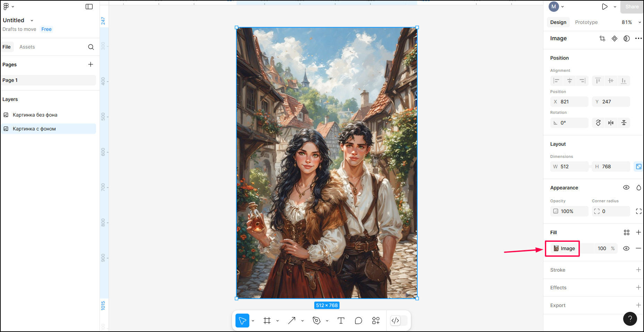Open the 81% zoom dropdown
This screenshot has width=644, height=332.
coord(631,22)
